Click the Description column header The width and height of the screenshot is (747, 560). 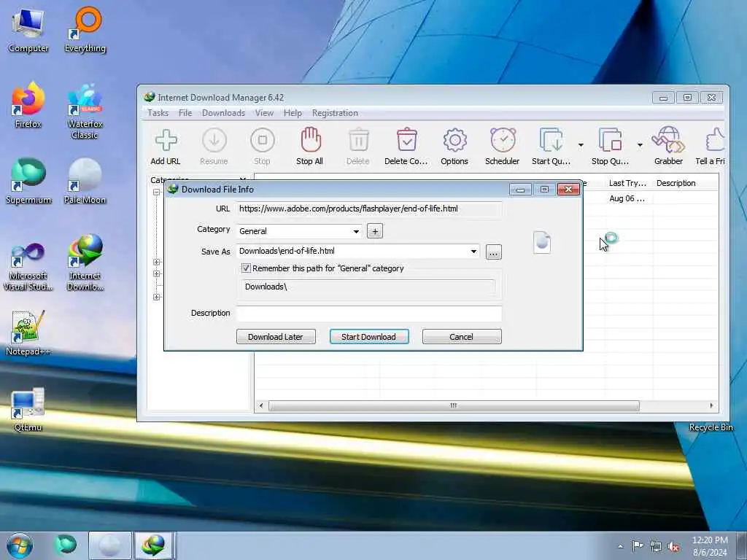pyautogui.click(x=676, y=183)
